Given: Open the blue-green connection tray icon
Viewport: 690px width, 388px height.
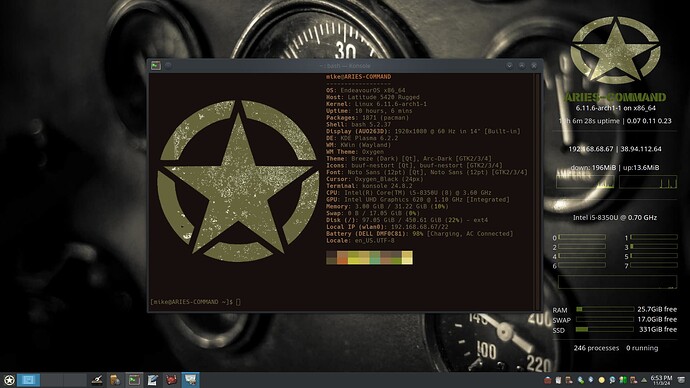Looking at the screenshot, I should (581, 380).
